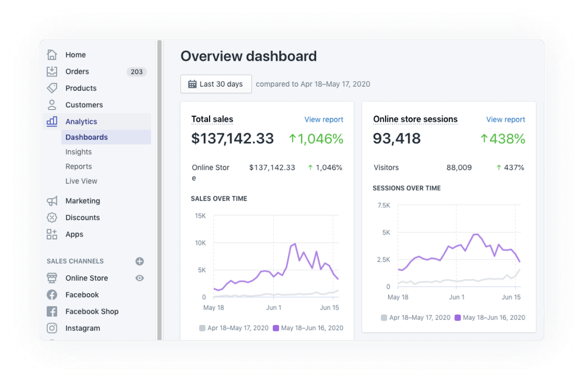
Task: Select the Instagram channel icon
Action: coord(53,328)
